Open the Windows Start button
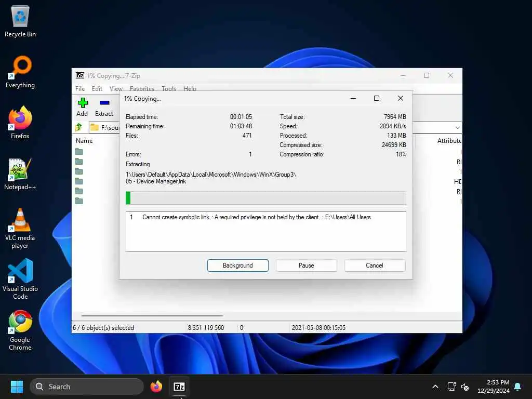The height and width of the screenshot is (399, 532). click(x=17, y=387)
